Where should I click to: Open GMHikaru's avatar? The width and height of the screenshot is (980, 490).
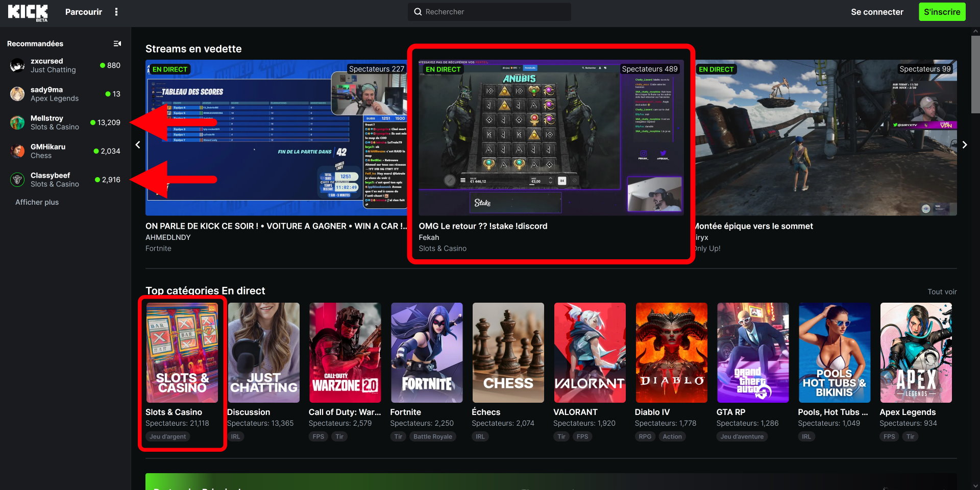17,151
